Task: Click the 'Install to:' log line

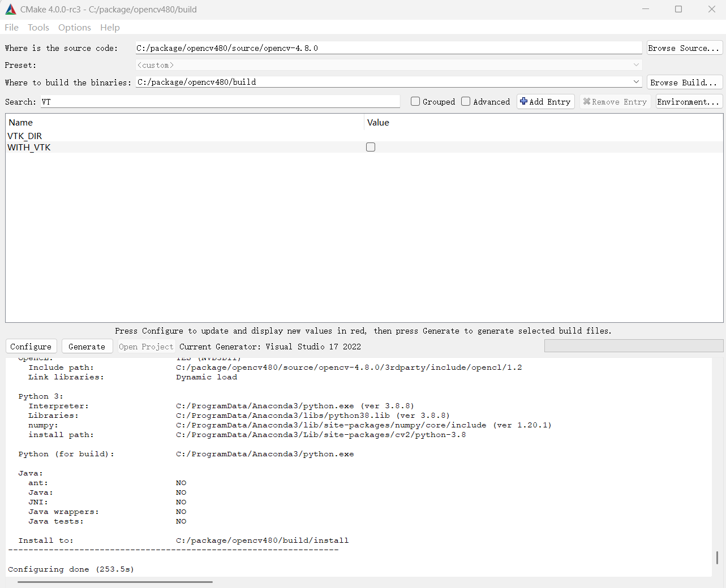Action: tap(183, 541)
